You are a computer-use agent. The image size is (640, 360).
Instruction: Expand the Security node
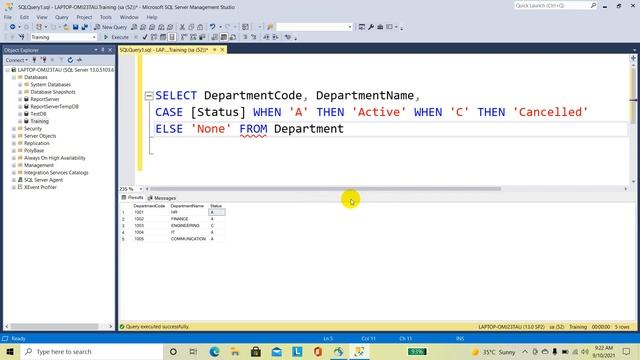[13, 129]
